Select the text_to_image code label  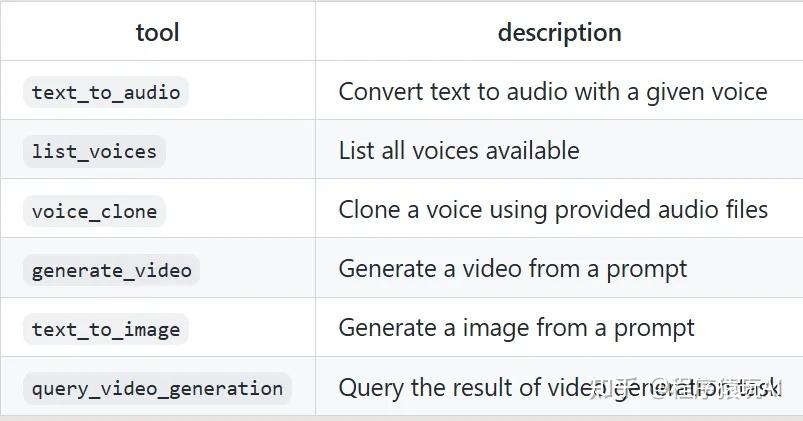(106, 329)
